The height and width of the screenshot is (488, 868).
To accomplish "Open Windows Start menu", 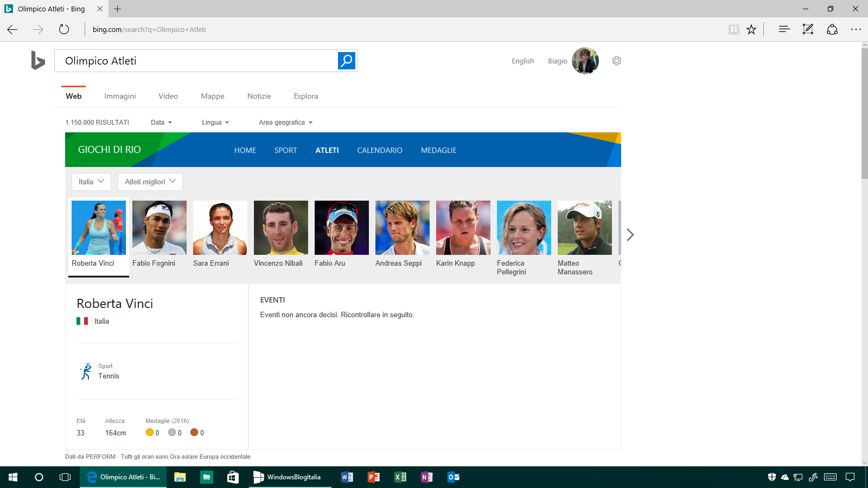I will 13,477.
